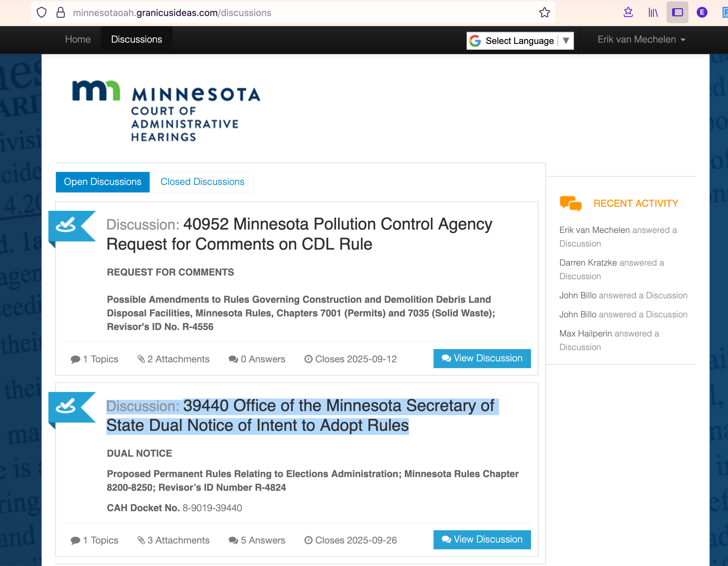The width and height of the screenshot is (728, 566).
Task: Select the Open Discussions tab
Action: pos(103,182)
